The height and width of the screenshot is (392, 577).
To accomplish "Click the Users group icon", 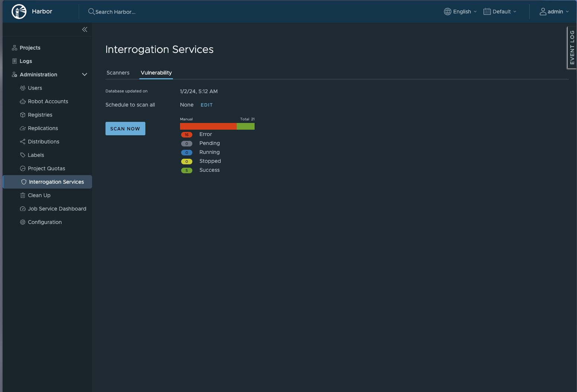I will click(23, 88).
